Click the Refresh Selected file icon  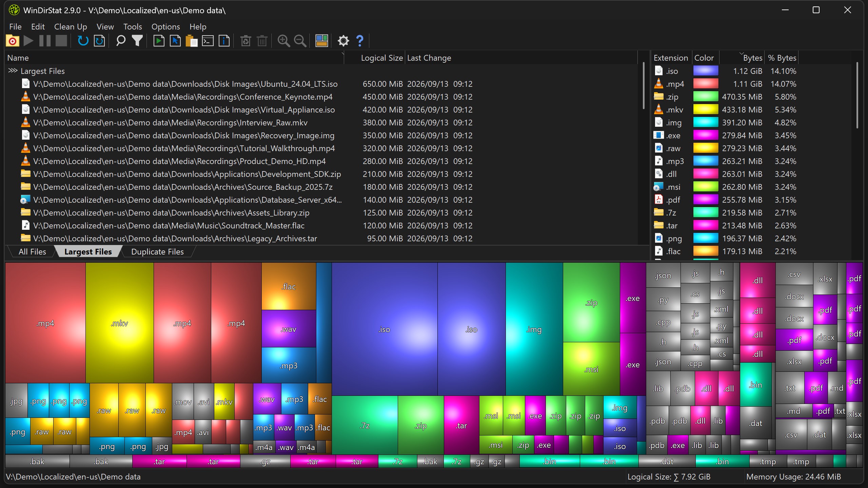pos(99,41)
